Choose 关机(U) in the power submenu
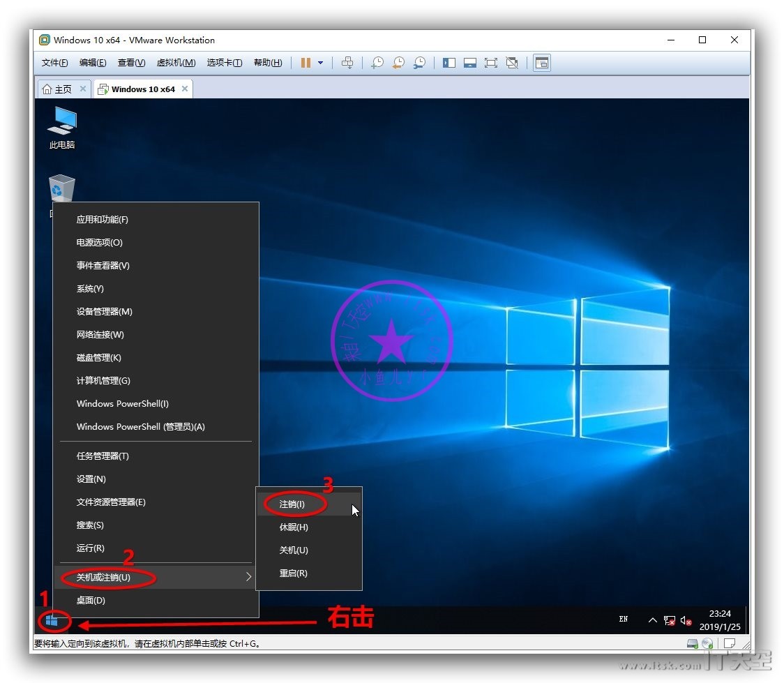Viewport: 784px width, 683px height. pyautogui.click(x=309, y=550)
